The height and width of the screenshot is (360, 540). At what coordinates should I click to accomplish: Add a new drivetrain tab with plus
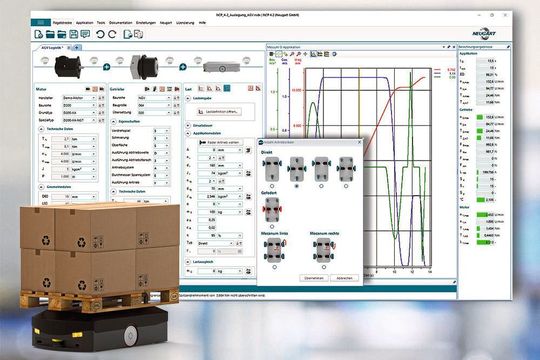coord(76,48)
